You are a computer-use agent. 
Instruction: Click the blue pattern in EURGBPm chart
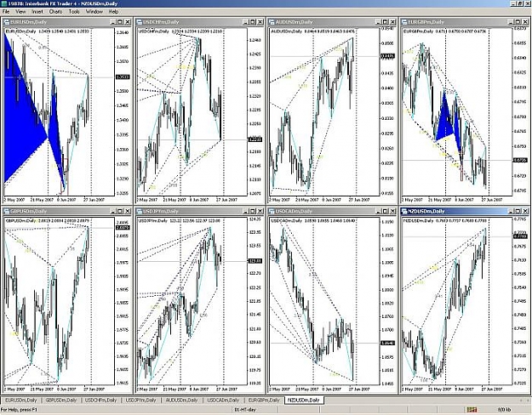point(444,121)
